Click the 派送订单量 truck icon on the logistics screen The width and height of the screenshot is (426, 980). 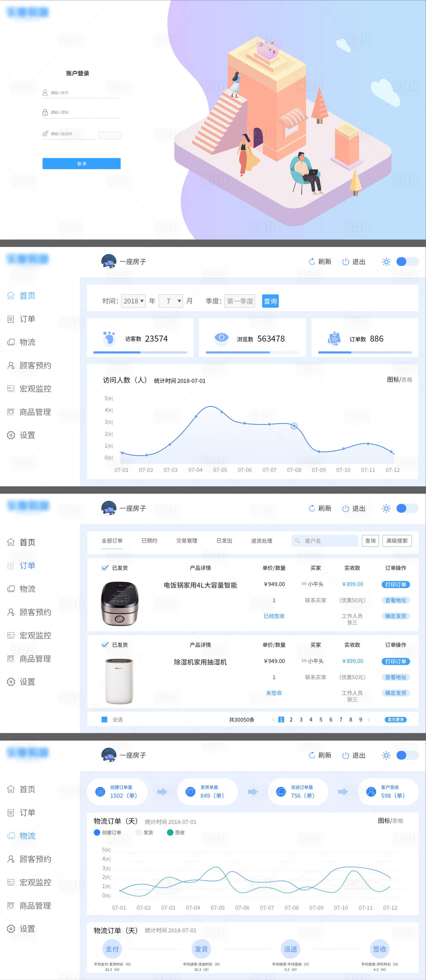[x=281, y=792]
